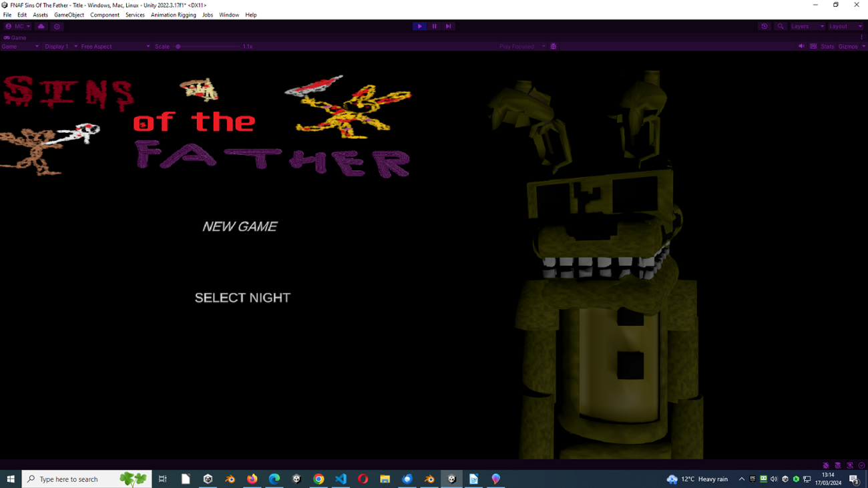Open the Free Aspect resolution dropdown
Viewport: 868px width, 488px height.
[114, 46]
